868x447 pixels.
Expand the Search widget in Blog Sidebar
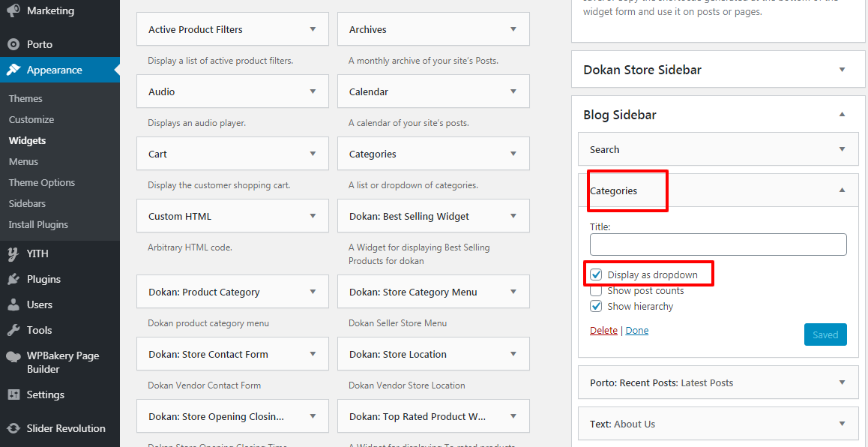(x=842, y=149)
